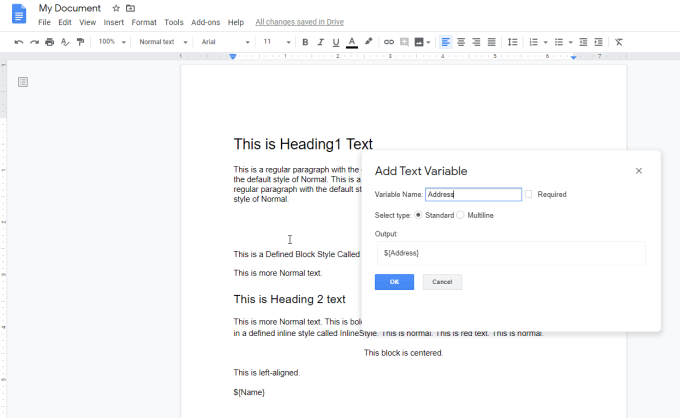This screenshot has height=418, width=680.
Task: Show document outline icon
Action: coord(23,82)
